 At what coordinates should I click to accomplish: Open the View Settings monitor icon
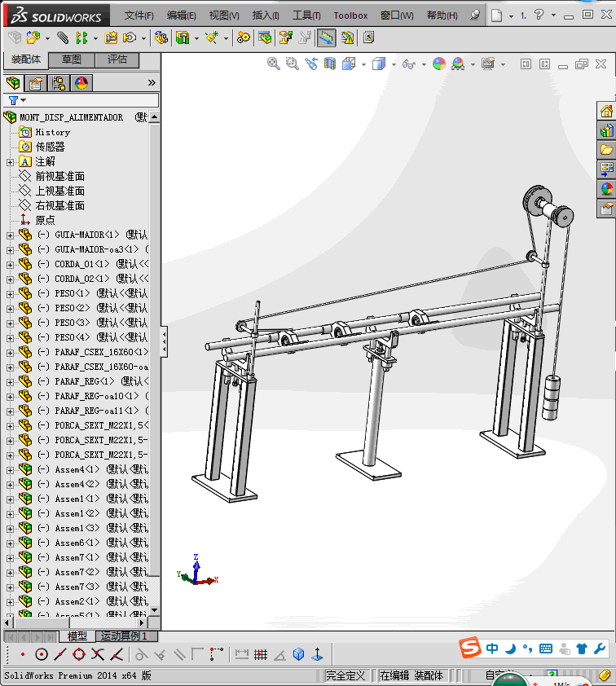click(x=488, y=64)
